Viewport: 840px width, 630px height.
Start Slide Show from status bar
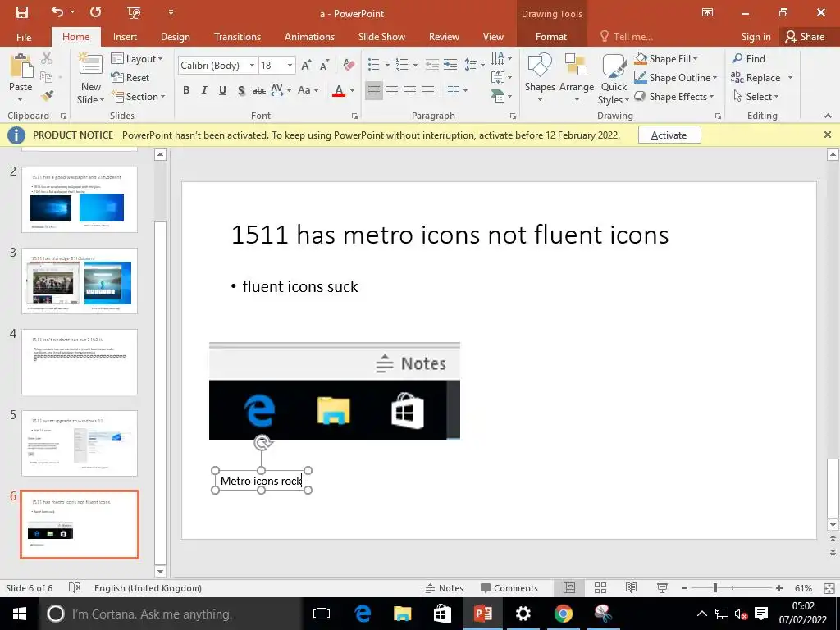662,588
